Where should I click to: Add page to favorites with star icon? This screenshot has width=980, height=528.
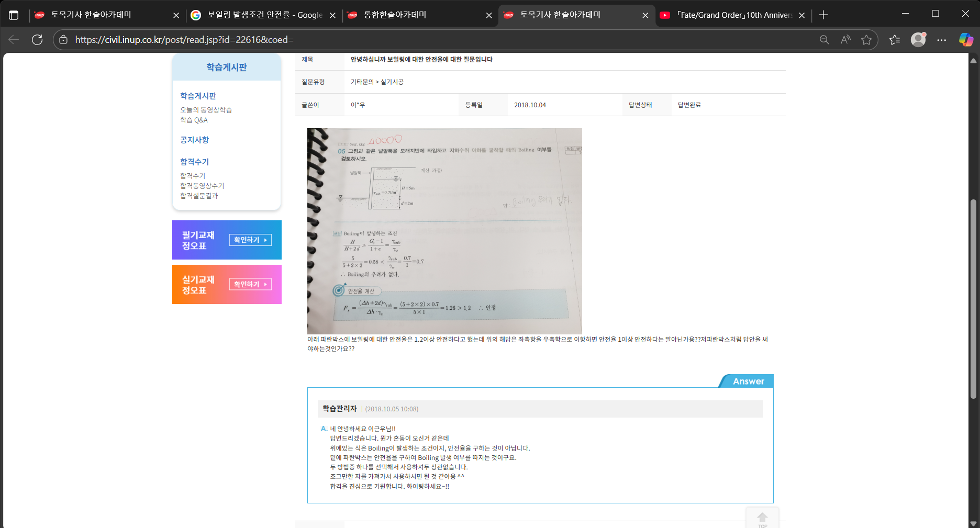pos(866,40)
